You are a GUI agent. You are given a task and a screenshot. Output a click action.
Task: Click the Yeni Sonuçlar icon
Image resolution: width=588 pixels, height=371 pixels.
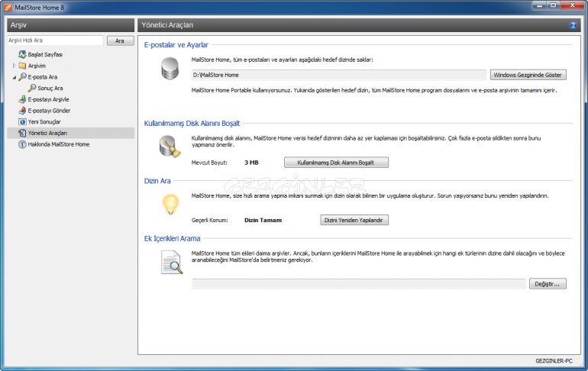22,122
